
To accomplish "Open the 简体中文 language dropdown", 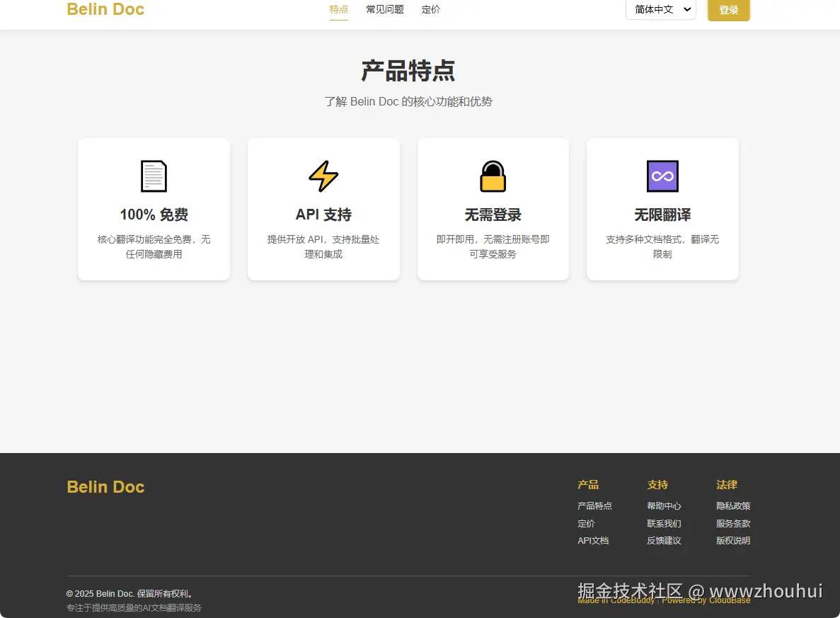I will pos(661,10).
